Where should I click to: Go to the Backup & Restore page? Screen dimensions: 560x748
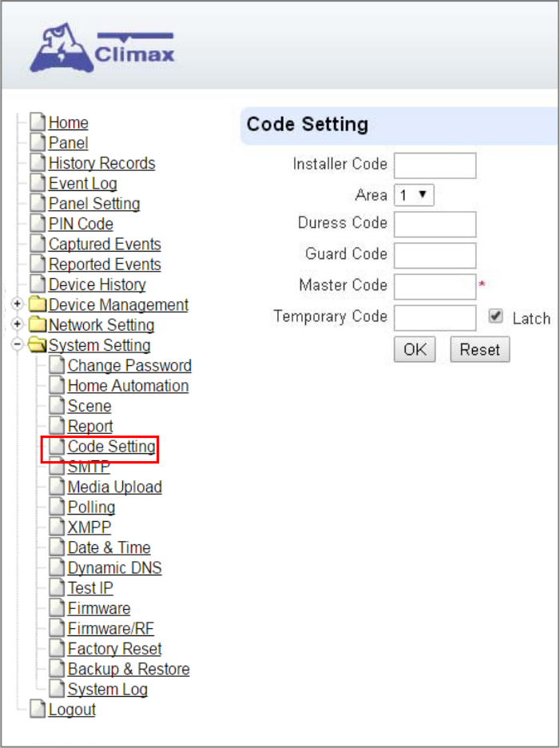[x=129, y=669]
